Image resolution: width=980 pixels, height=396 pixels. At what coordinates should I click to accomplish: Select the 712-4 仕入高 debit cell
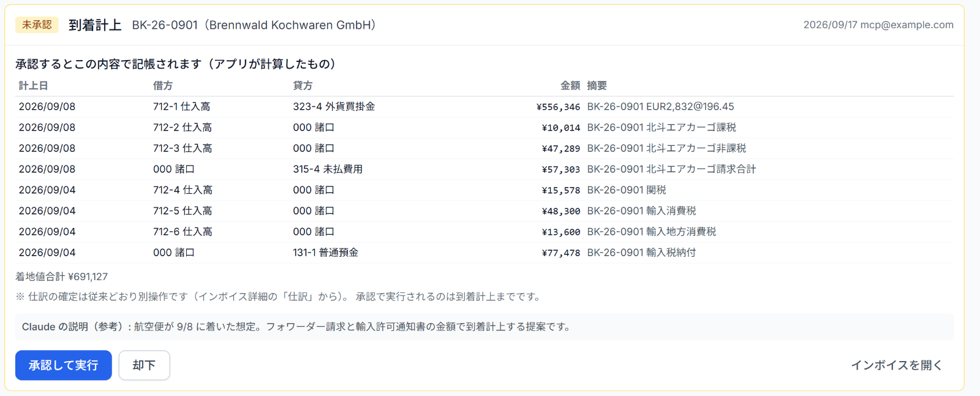click(x=183, y=190)
